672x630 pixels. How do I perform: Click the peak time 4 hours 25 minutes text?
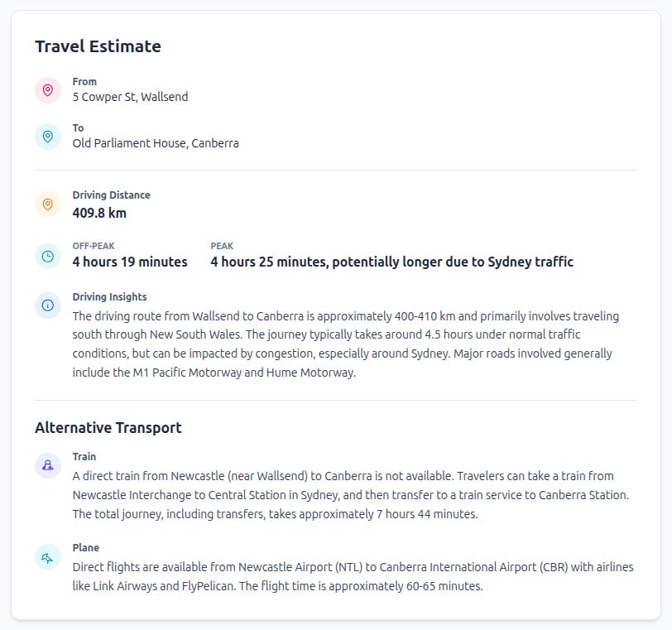click(391, 262)
